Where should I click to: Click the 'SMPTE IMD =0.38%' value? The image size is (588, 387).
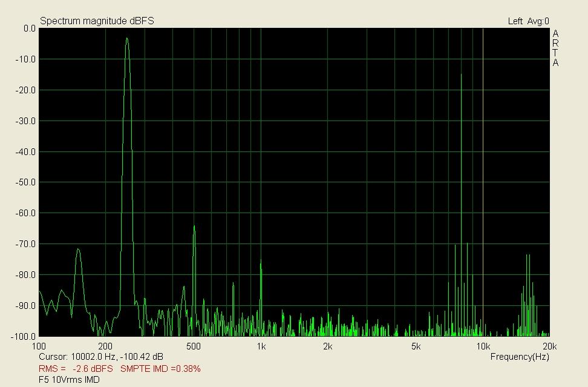160,369
